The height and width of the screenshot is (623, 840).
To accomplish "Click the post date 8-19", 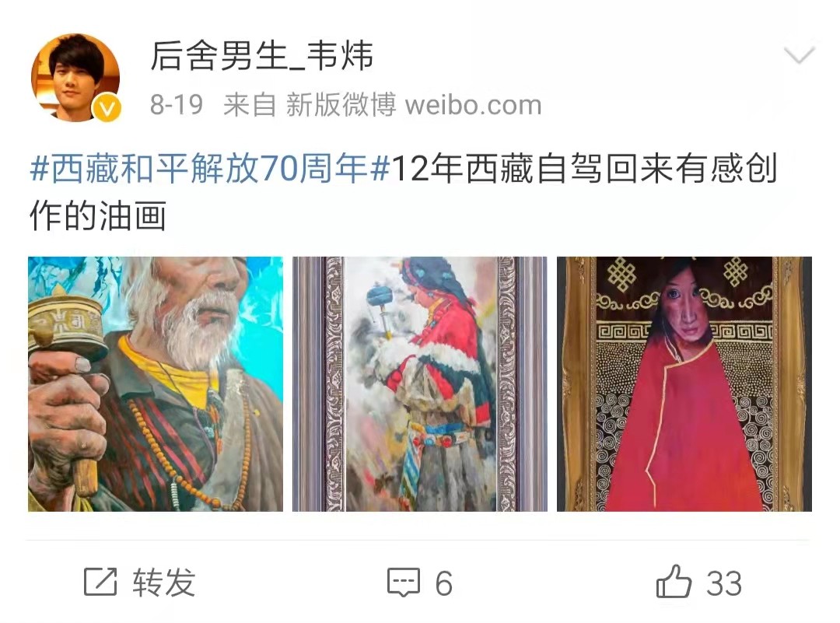I will (x=177, y=104).
